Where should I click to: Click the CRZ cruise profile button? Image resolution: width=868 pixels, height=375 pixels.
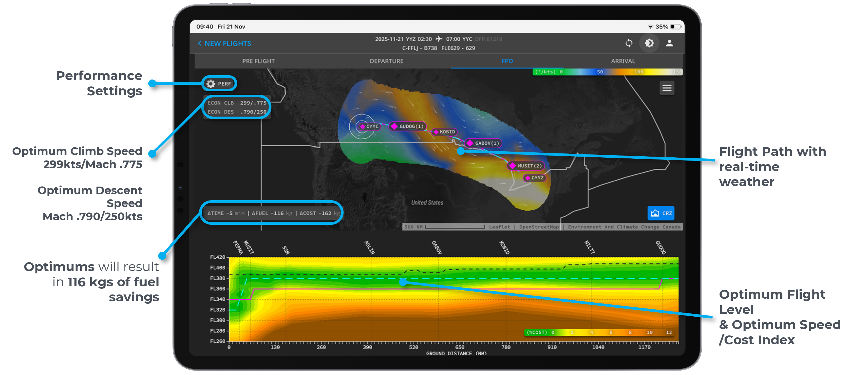click(661, 213)
